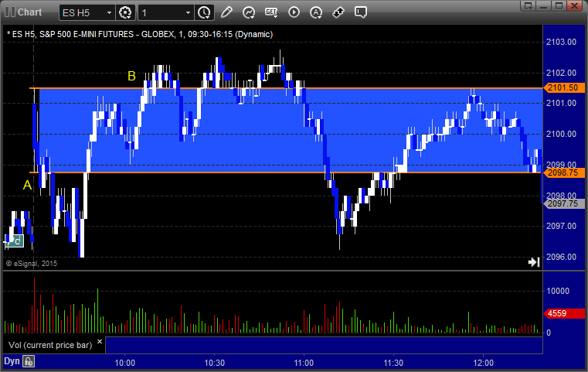Click the 10:30 time axis label
The image size is (588, 372).
(215, 363)
